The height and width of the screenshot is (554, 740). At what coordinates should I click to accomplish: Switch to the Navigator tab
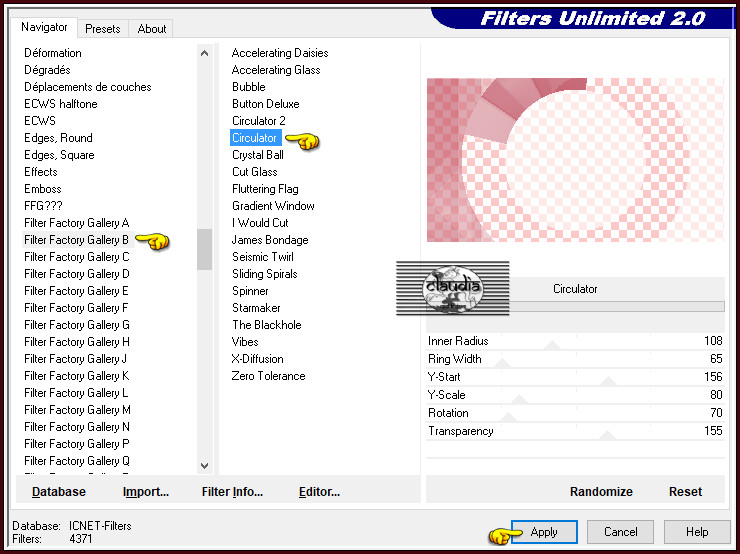(x=44, y=27)
